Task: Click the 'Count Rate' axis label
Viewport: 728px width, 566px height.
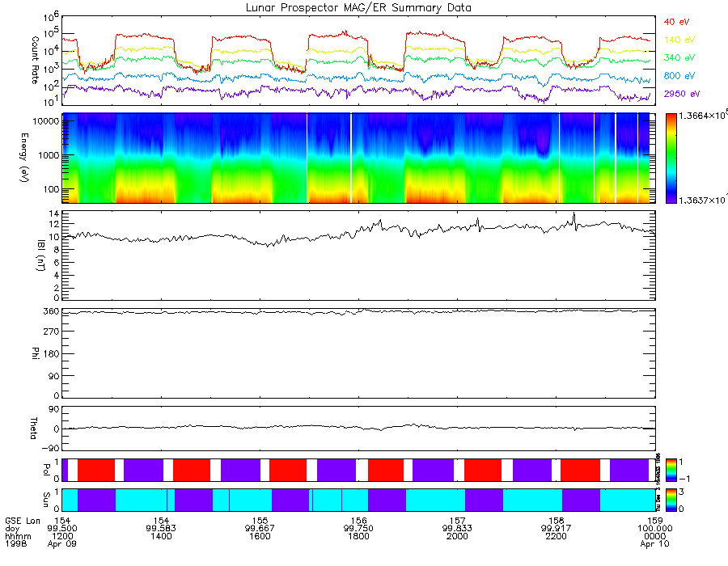Action: coord(35,60)
